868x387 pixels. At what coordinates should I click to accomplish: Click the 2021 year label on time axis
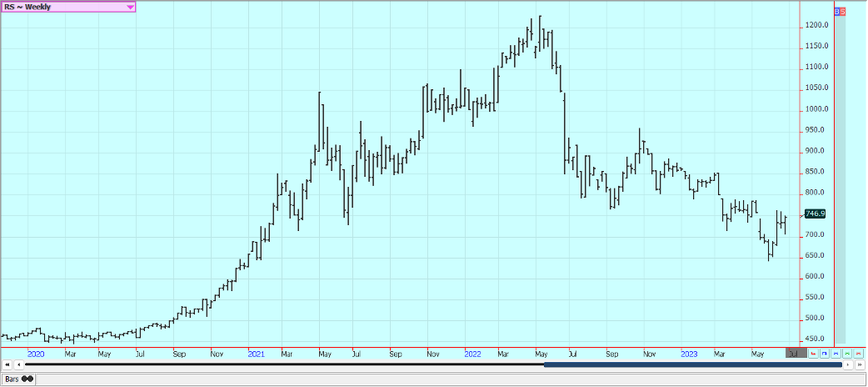(256, 353)
